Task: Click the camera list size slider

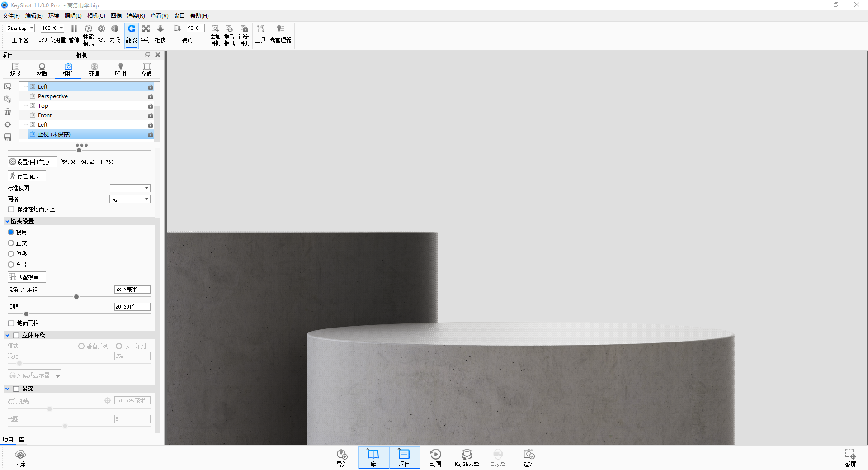Action: point(79,150)
